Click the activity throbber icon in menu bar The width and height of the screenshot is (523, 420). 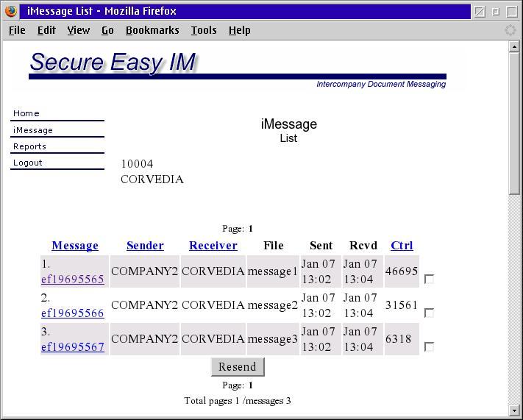(x=510, y=30)
